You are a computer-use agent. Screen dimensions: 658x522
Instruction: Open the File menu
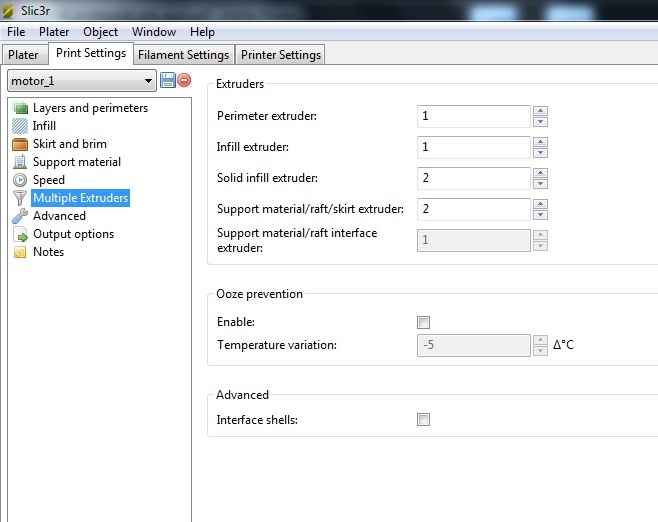coord(16,32)
